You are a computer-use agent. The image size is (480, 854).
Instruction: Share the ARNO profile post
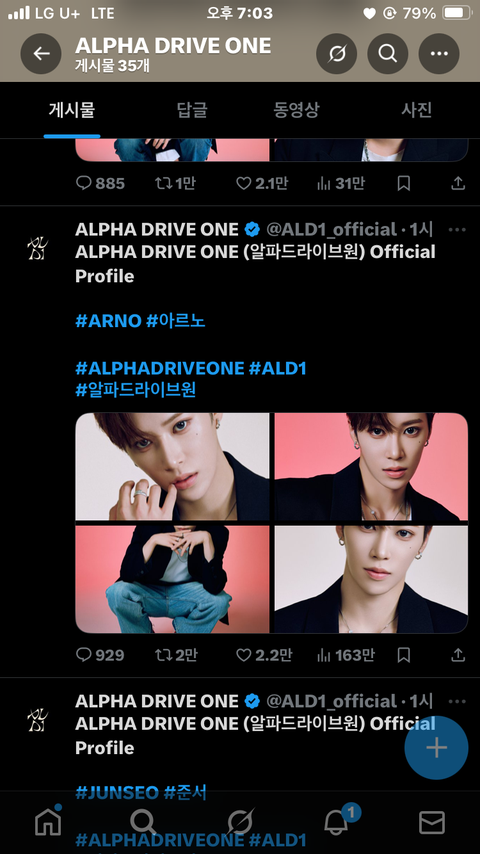point(458,655)
